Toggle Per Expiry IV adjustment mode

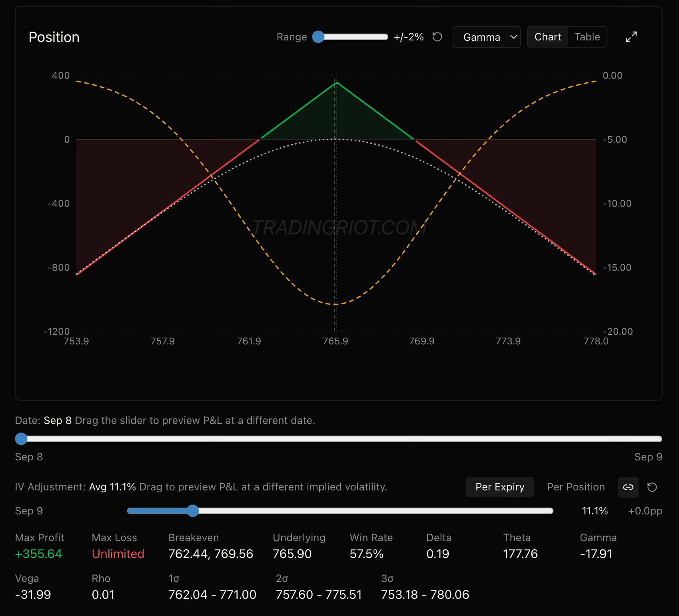500,487
